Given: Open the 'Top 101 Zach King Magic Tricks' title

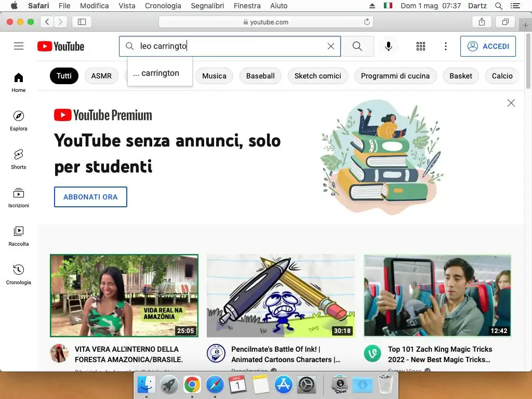Looking at the screenshot, I should pyautogui.click(x=440, y=354).
